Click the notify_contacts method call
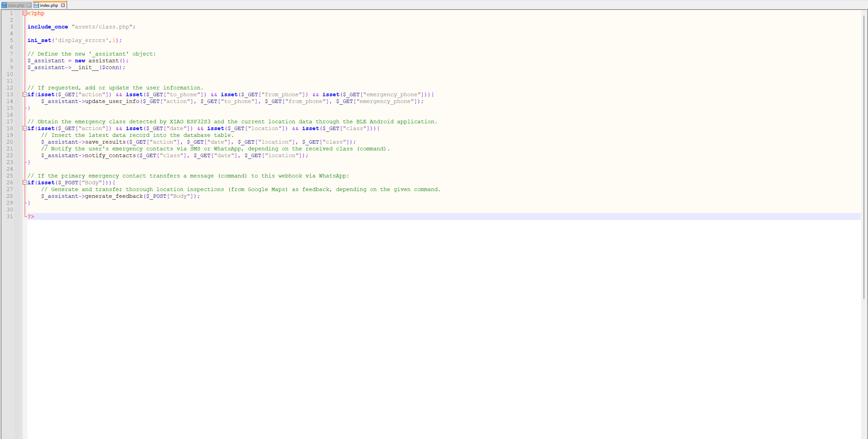The image size is (868, 439). (x=110, y=155)
